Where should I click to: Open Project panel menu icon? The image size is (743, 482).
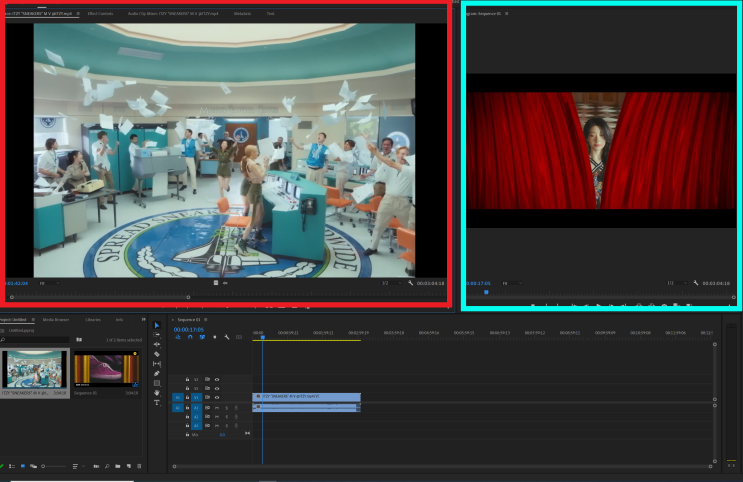click(33, 319)
